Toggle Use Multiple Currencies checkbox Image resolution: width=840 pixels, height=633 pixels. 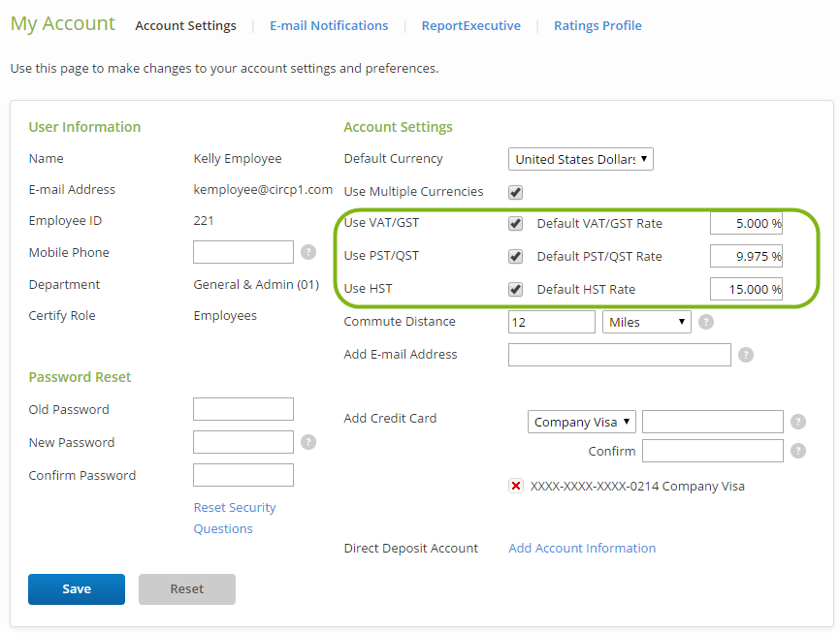(x=515, y=192)
